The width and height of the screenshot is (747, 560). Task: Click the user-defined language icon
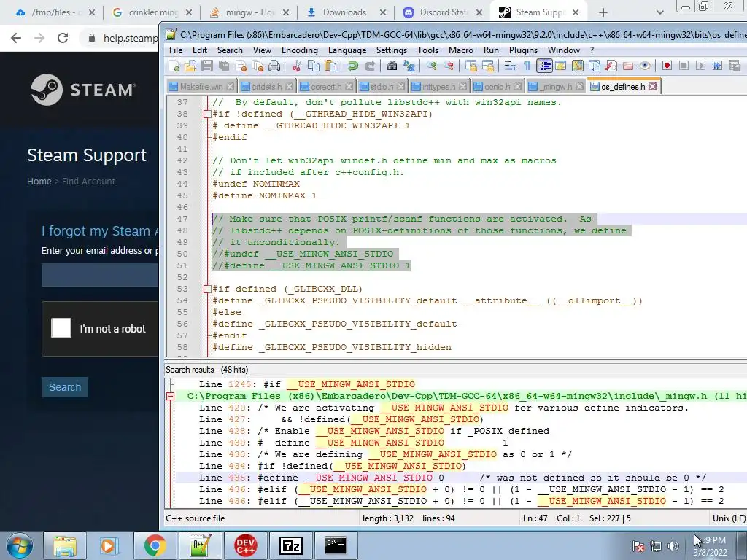pyautogui.click(x=561, y=66)
